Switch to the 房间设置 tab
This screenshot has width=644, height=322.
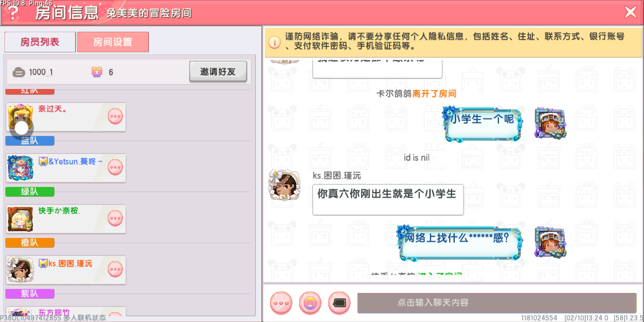click(x=113, y=42)
